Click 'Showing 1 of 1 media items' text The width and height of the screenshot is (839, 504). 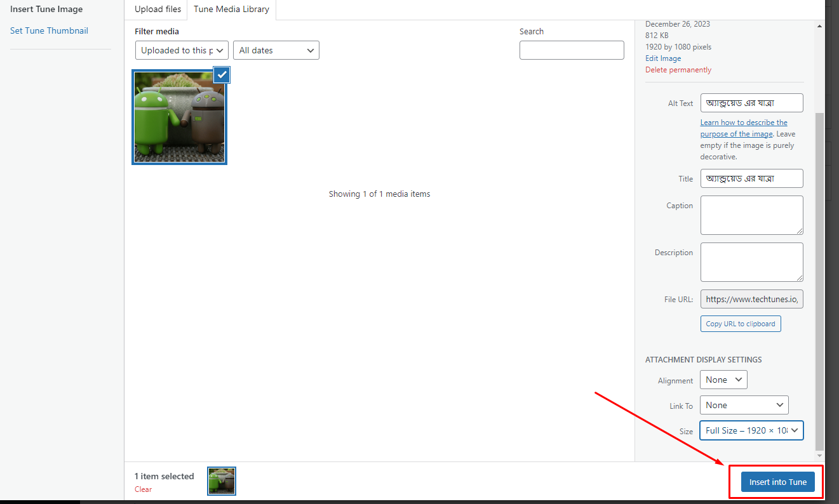point(379,194)
